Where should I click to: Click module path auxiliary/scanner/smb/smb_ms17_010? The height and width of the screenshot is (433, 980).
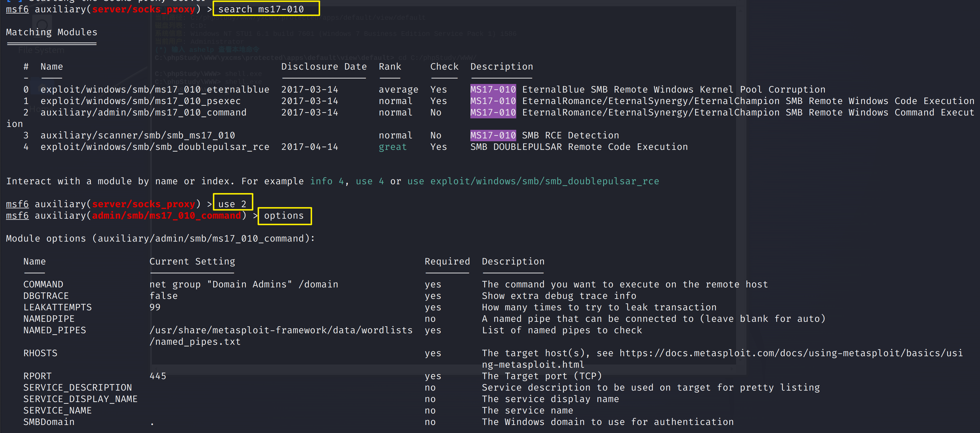(138, 136)
